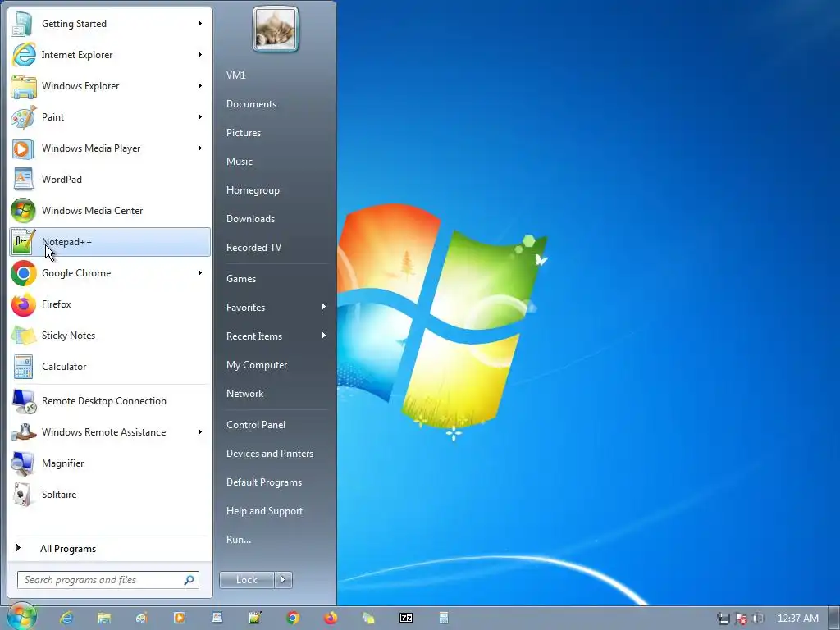Click the Lock button

click(246, 580)
